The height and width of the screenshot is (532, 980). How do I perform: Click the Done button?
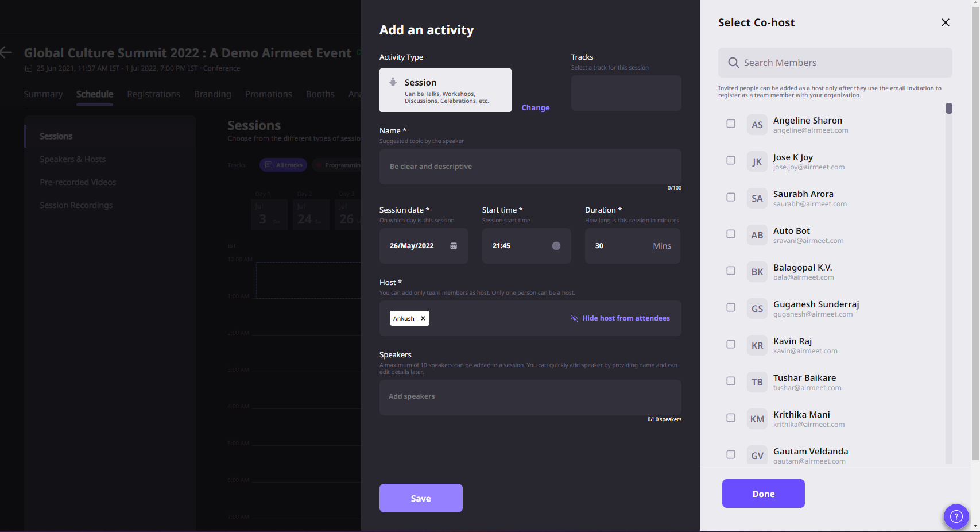[x=764, y=494]
